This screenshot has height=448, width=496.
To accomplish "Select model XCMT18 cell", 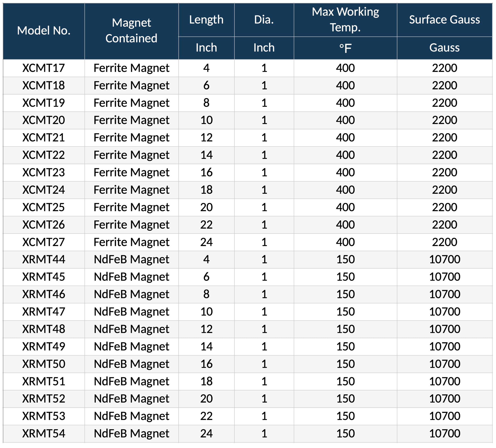I will click(x=44, y=86).
